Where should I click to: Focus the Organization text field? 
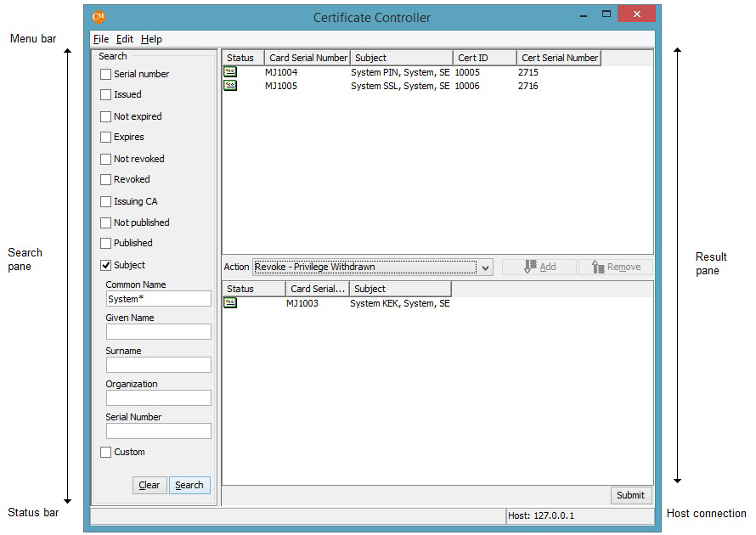158,397
